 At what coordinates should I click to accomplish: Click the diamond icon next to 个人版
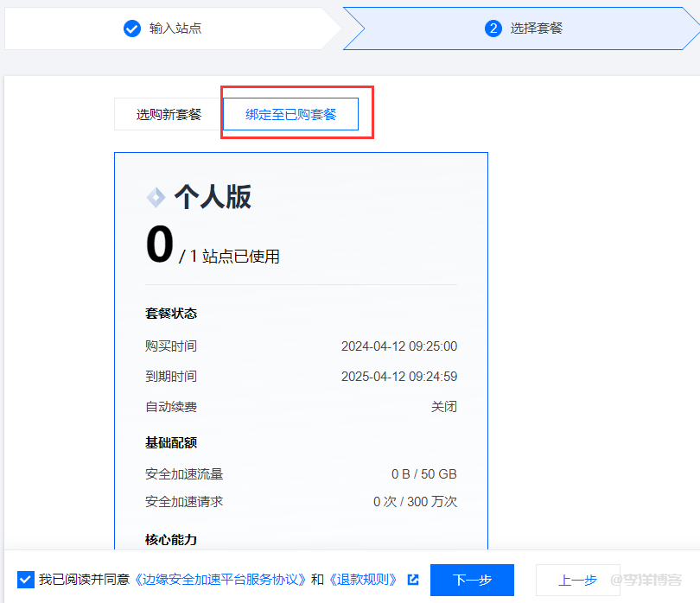[156, 198]
